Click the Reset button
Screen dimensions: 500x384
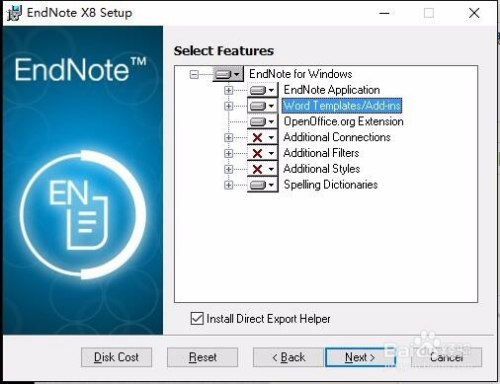point(202,357)
